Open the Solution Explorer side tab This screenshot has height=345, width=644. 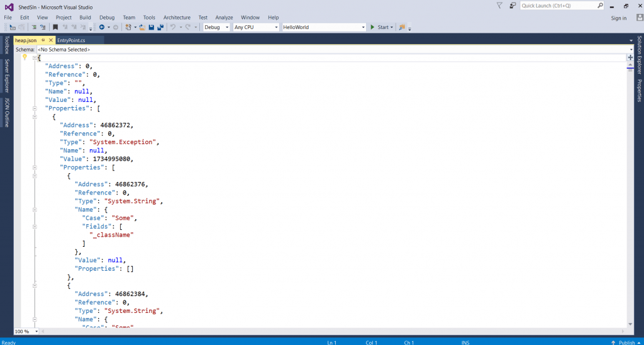[640, 55]
